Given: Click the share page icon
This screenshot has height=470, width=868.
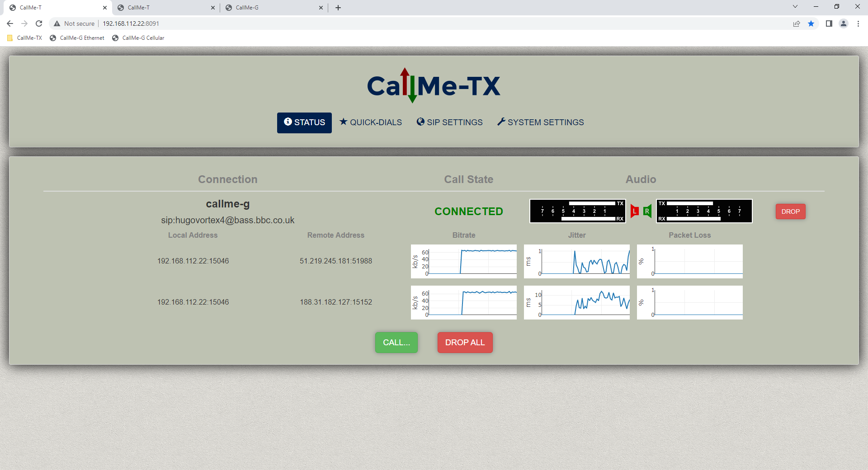Looking at the screenshot, I should pyautogui.click(x=797, y=23).
